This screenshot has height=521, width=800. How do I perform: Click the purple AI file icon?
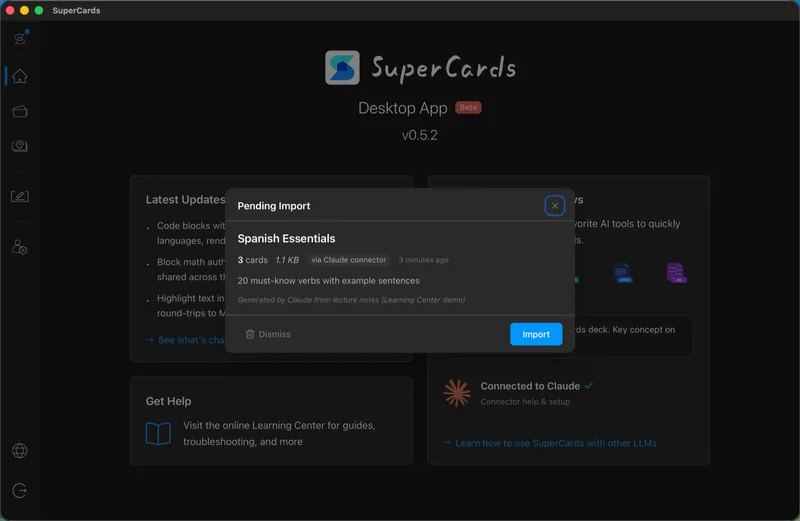[676, 272]
